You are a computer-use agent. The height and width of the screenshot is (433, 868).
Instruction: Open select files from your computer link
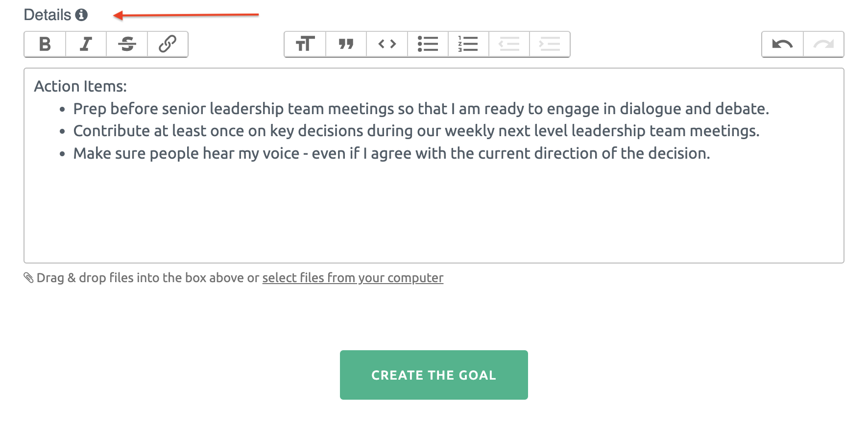pyautogui.click(x=353, y=278)
